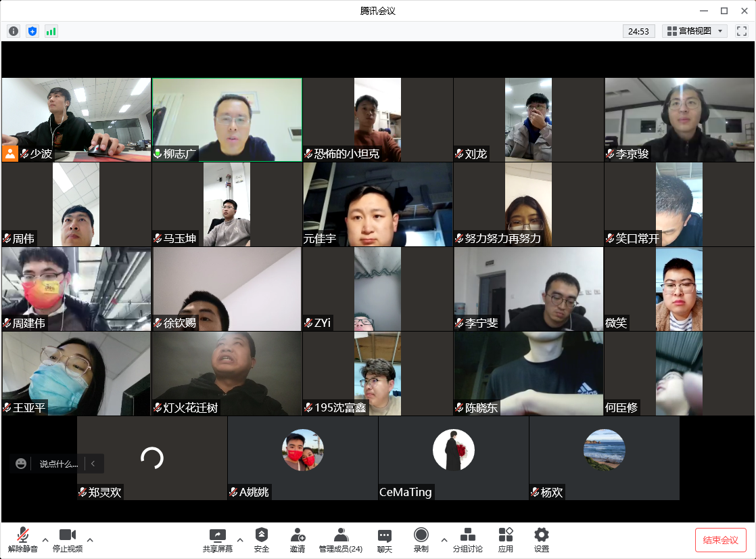Unmute microphone with 解除静音
The width and height of the screenshot is (756, 559).
click(23, 541)
